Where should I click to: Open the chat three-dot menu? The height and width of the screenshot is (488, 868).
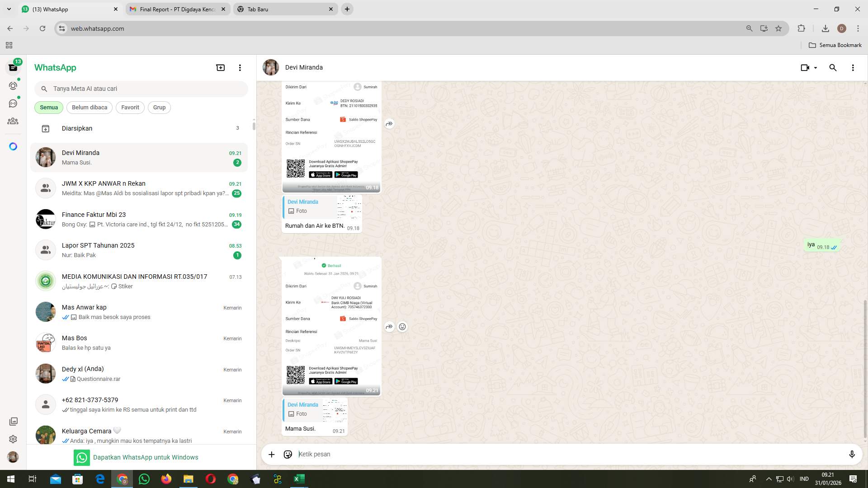853,67
